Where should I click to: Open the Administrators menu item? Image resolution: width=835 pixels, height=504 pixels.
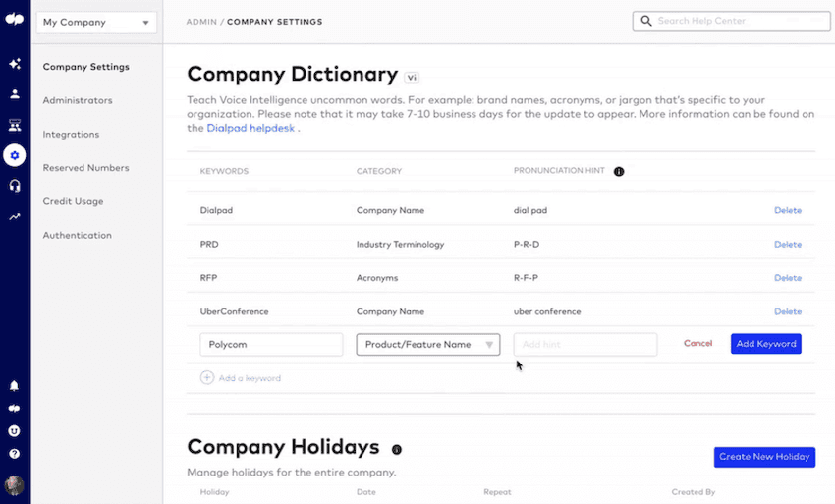click(78, 100)
